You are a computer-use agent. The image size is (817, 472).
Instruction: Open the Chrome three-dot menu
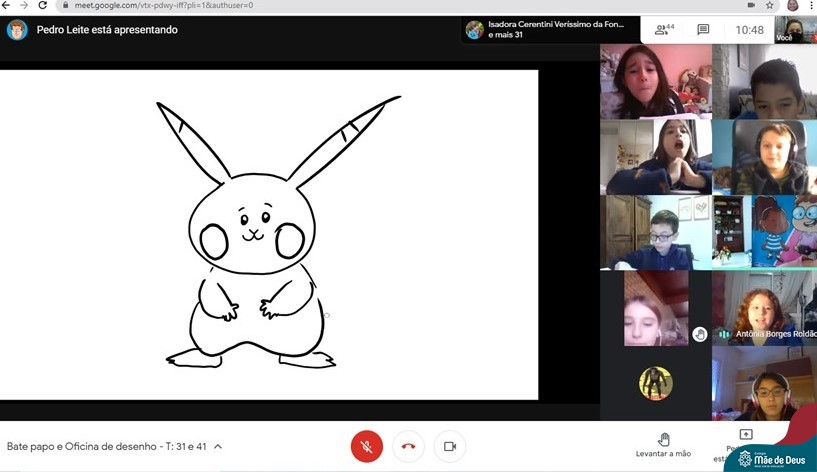(811, 5)
